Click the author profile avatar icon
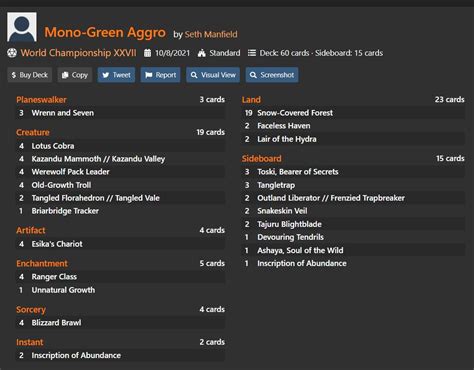This screenshot has height=370, width=474. (22, 27)
